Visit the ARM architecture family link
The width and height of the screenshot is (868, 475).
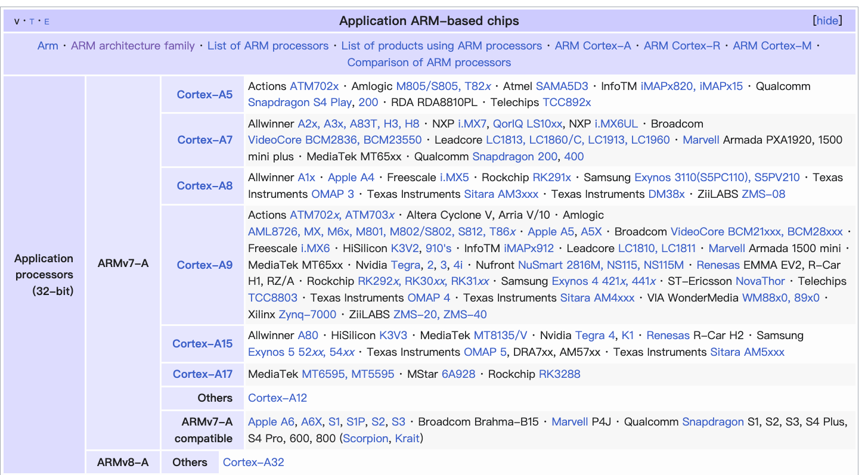click(x=133, y=46)
